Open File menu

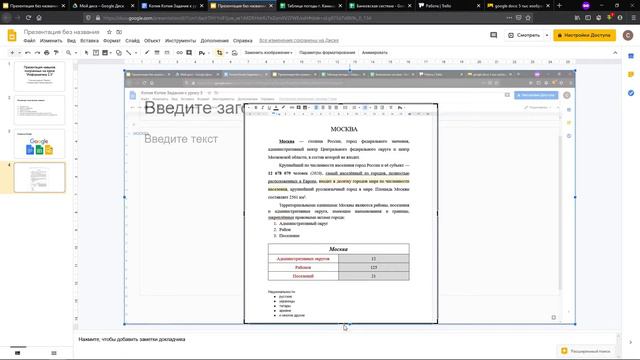29,41
